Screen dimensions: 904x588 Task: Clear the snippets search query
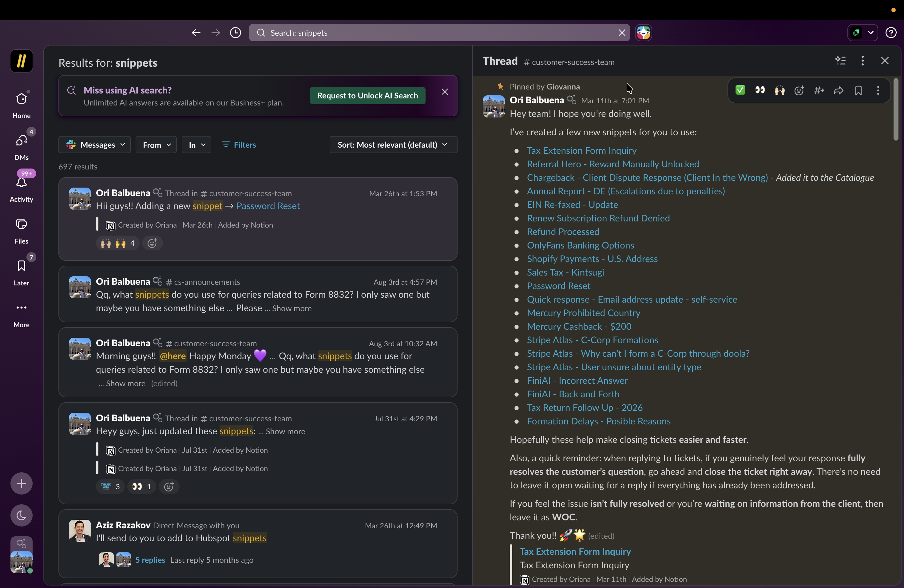[622, 33]
